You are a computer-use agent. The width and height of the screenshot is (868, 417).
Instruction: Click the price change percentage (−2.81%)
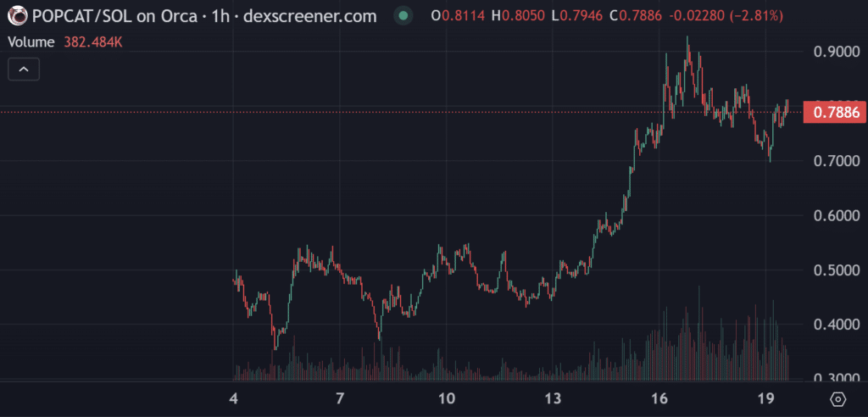752,15
